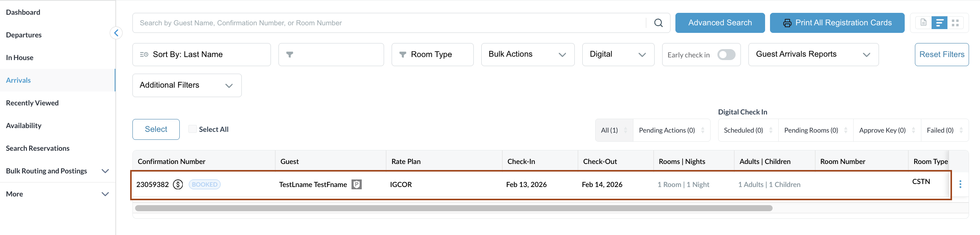
Task: Switch to the document view icon
Action: coord(923,23)
